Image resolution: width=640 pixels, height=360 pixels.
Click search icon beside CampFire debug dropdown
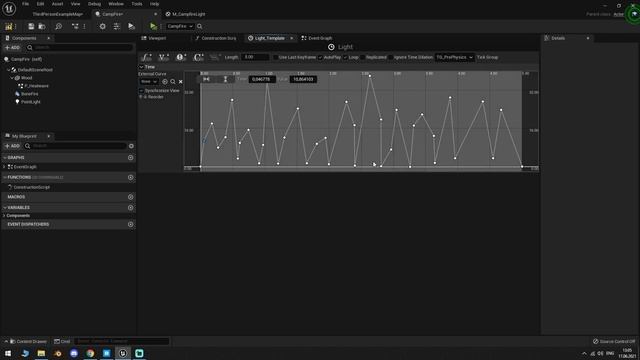pyautogui.click(x=200, y=26)
